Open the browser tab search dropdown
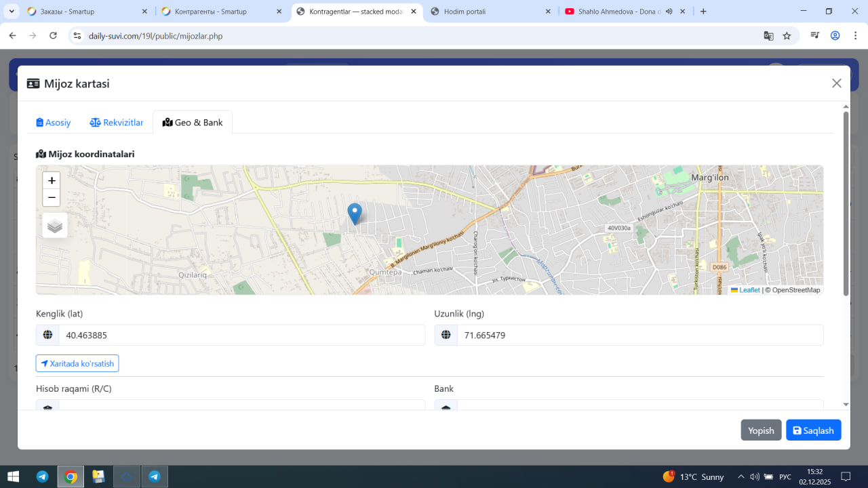868x488 pixels. [x=12, y=12]
